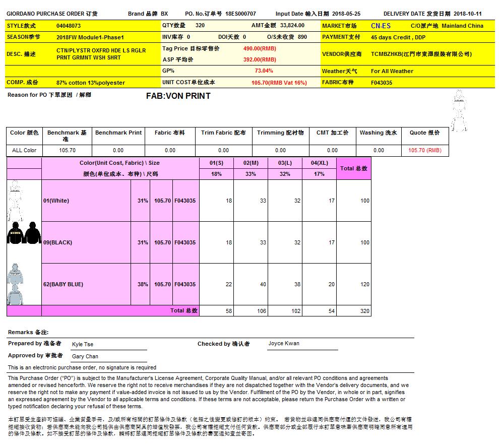Click the black hoodie thumbnail image

(24, 232)
